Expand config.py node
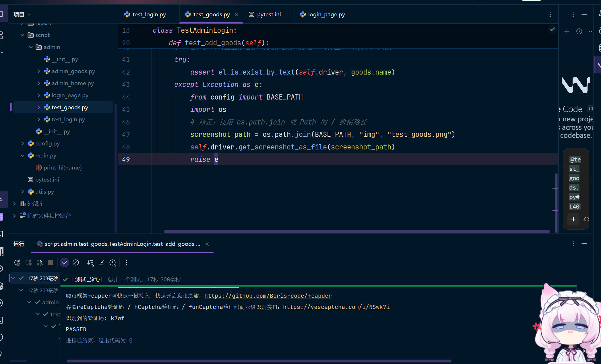Viewport: 601px width, 364px height. pos(22,143)
